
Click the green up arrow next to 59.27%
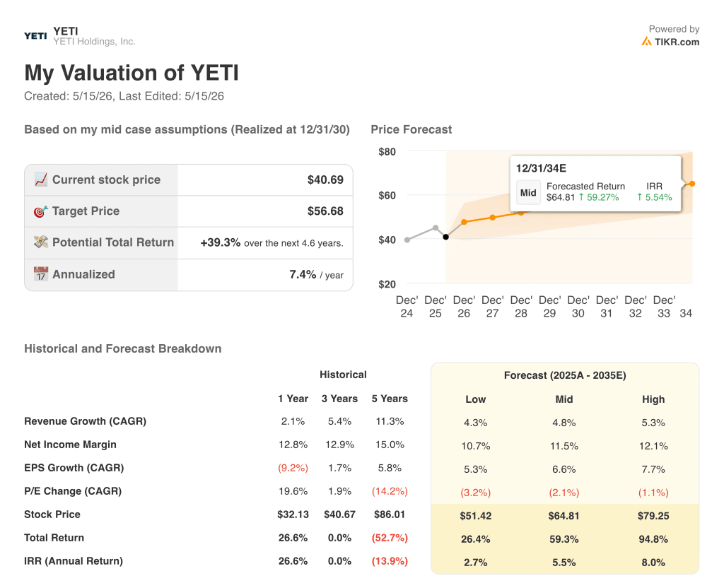[x=581, y=197]
